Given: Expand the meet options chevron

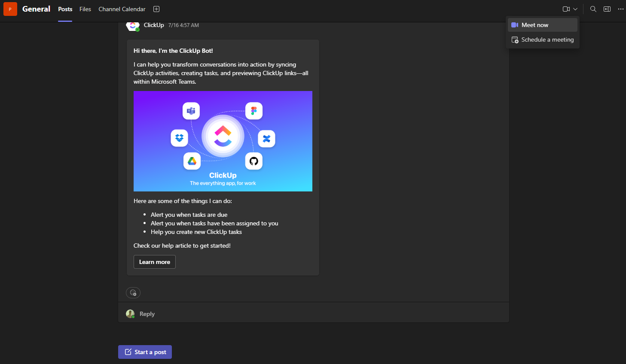Looking at the screenshot, I should pos(575,9).
